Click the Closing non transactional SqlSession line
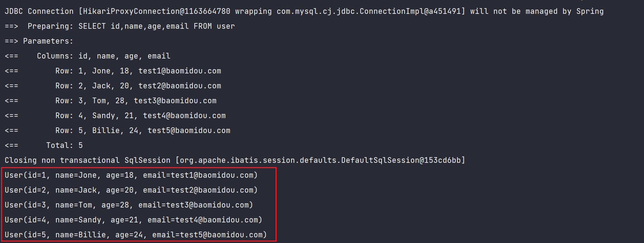The image size is (644, 243). 235,160
